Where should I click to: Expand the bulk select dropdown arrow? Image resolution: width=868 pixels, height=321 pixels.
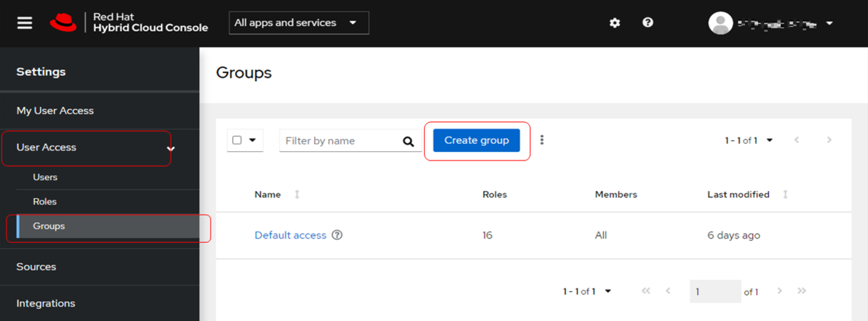(x=252, y=140)
